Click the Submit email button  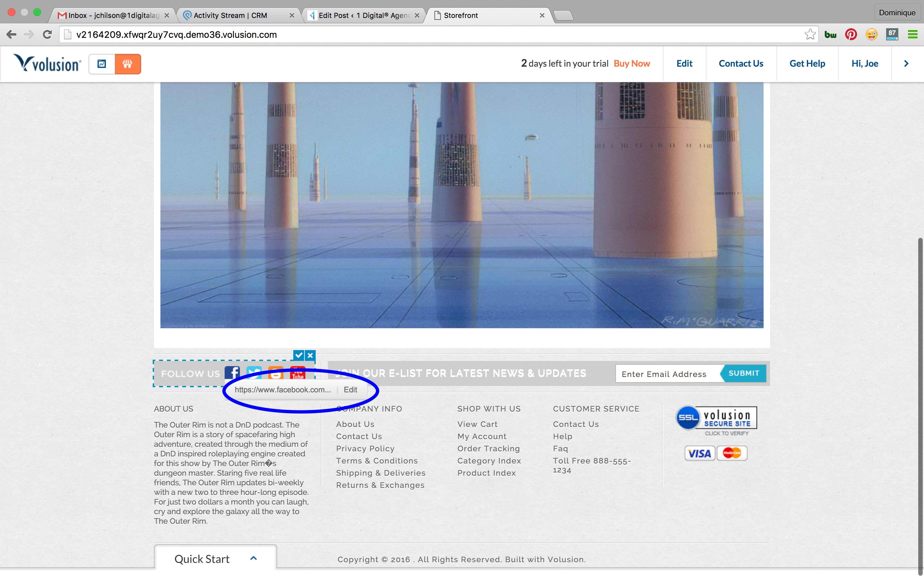click(x=743, y=373)
